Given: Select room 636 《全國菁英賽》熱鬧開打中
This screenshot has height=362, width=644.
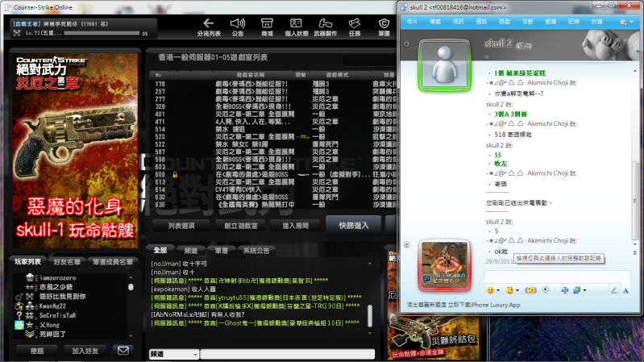Looking at the screenshot, I should pos(272,205).
